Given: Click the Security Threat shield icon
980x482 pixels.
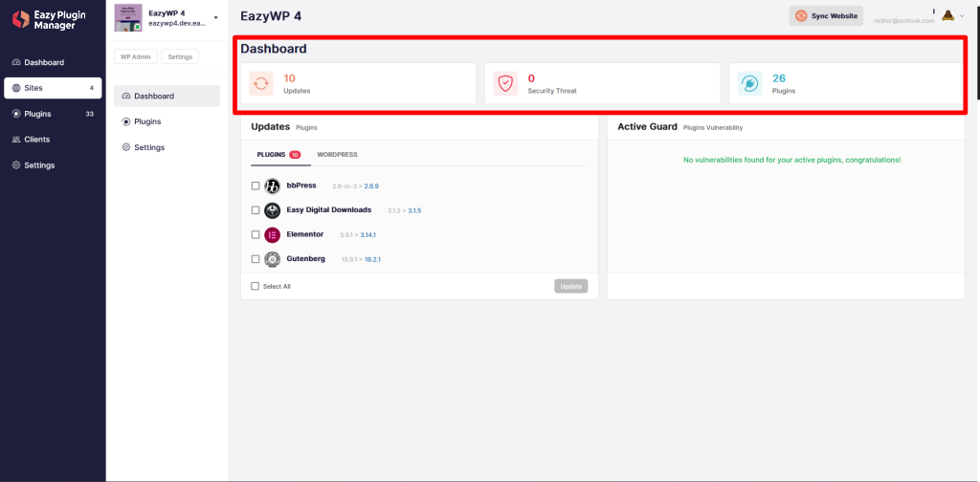Looking at the screenshot, I should pos(505,83).
